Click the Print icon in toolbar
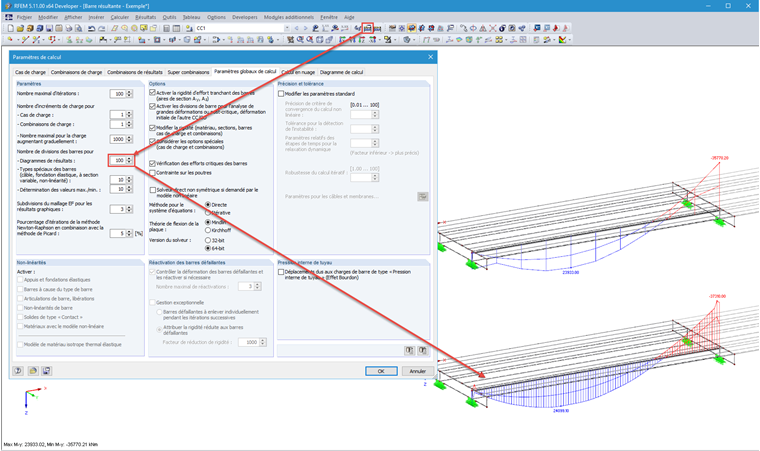This screenshot has width=760, height=451. coord(68,28)
